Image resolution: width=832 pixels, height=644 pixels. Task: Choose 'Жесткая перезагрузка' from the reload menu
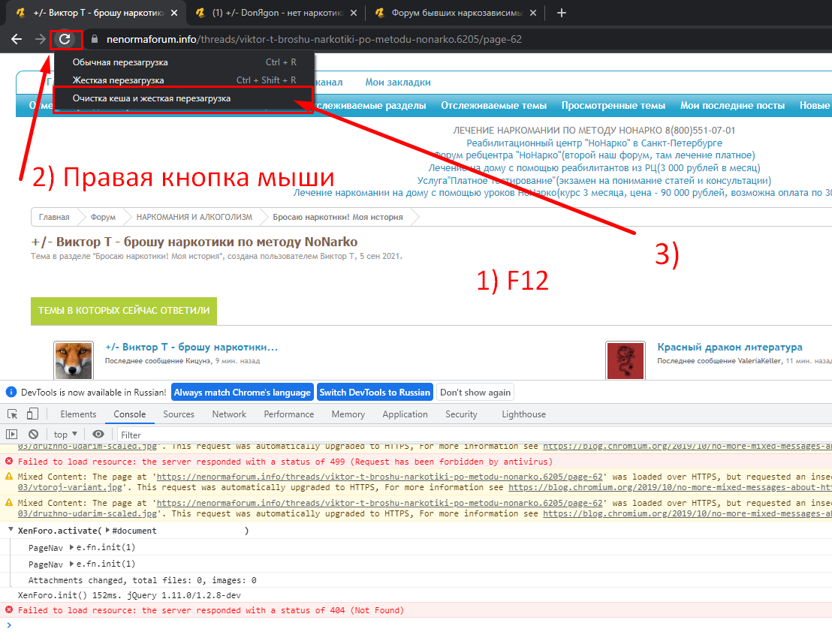[x=118, y=80]
